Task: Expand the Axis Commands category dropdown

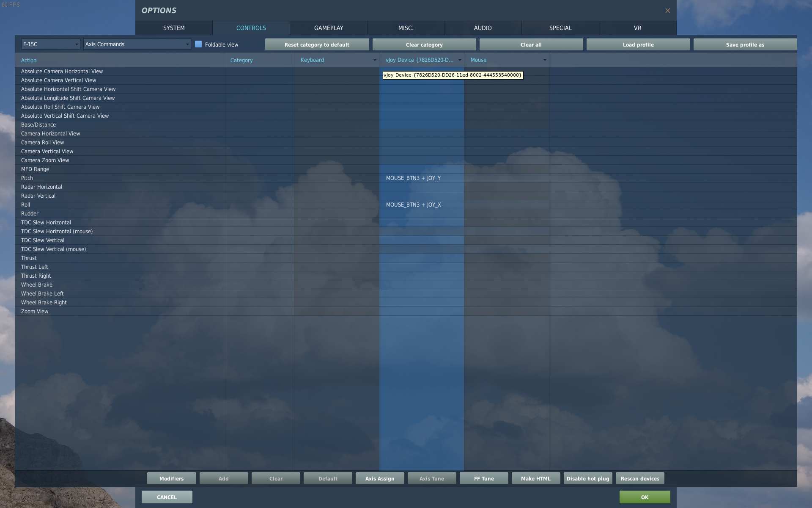Action: [x=137, y=44]
